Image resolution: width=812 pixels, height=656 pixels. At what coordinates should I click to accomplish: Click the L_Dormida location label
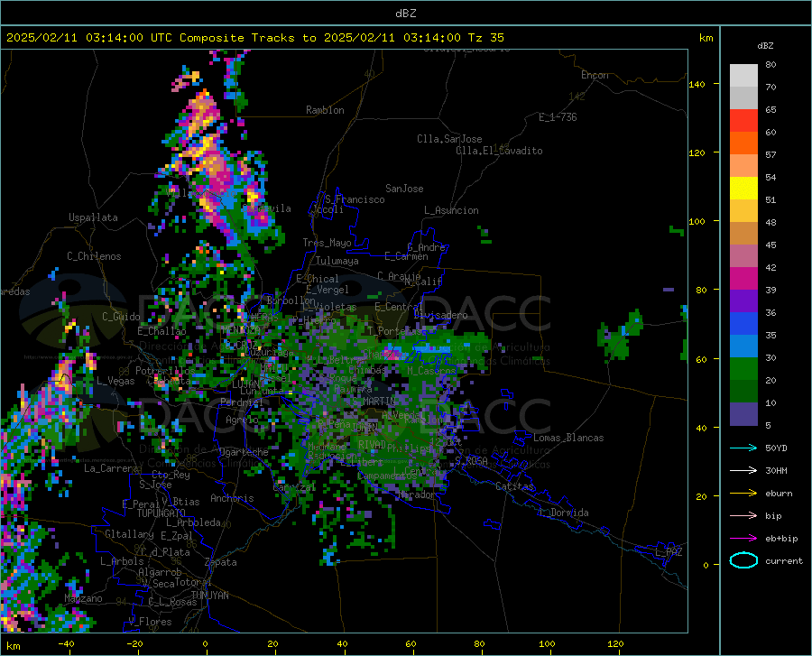[x=563, y=513]
